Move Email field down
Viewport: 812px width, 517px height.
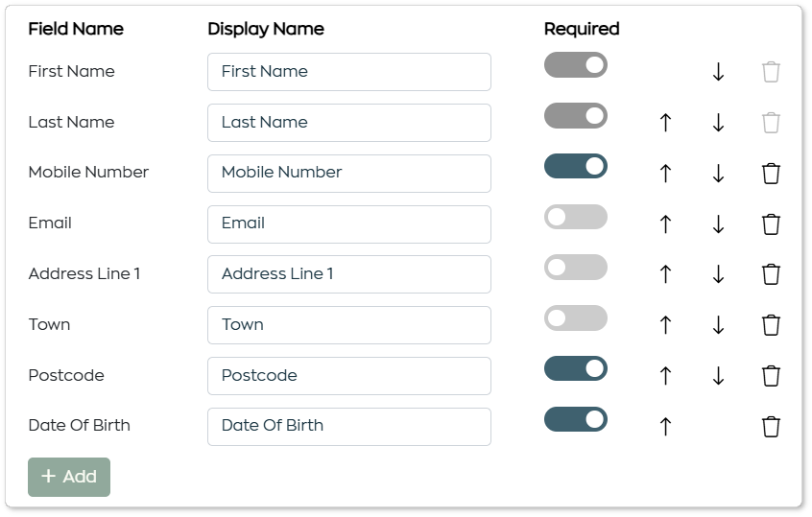718,224
